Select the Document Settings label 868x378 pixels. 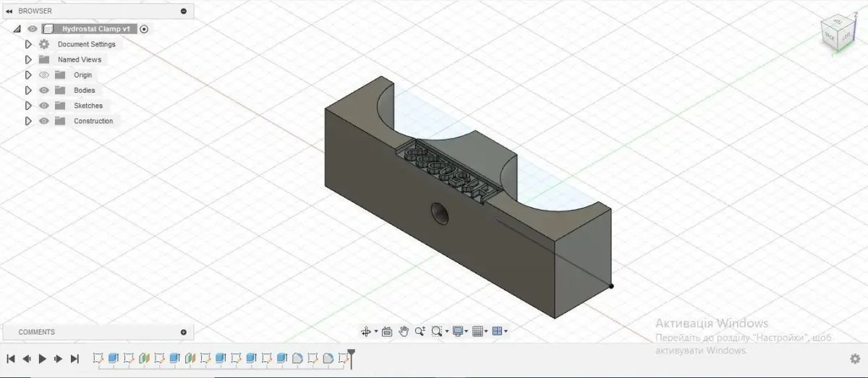click(x=87, y=44)
